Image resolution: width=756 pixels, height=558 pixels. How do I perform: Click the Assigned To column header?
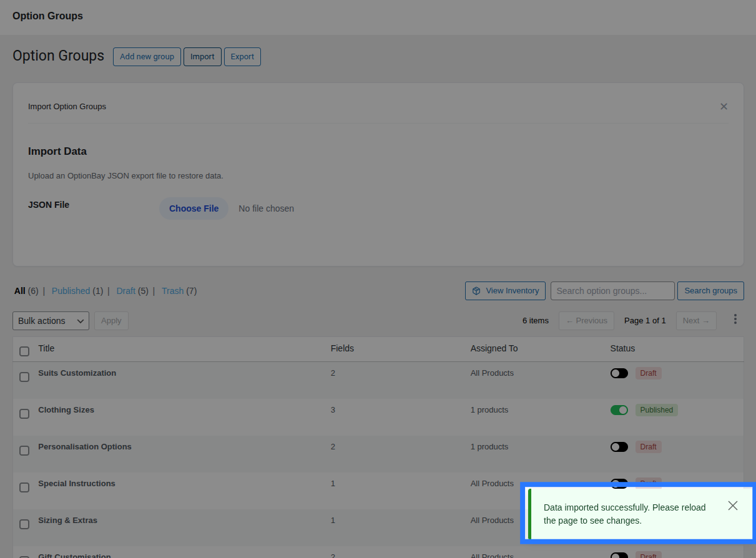[494, 348]
